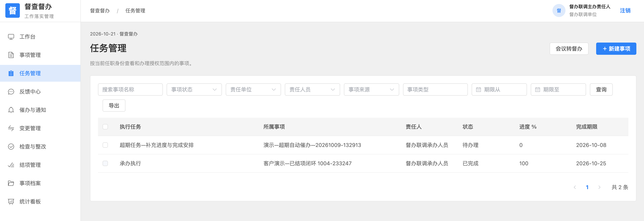Screen dimensions: 644x221
Task: Click the 督查督办 blue logo icon
Action: (x=13, y=10)
